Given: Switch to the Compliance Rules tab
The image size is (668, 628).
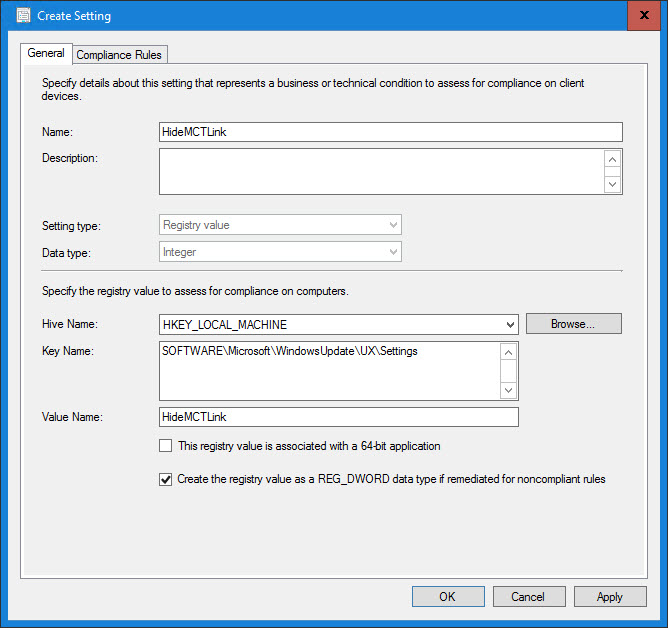Looking at the screenshot, I should click(119, 55).
